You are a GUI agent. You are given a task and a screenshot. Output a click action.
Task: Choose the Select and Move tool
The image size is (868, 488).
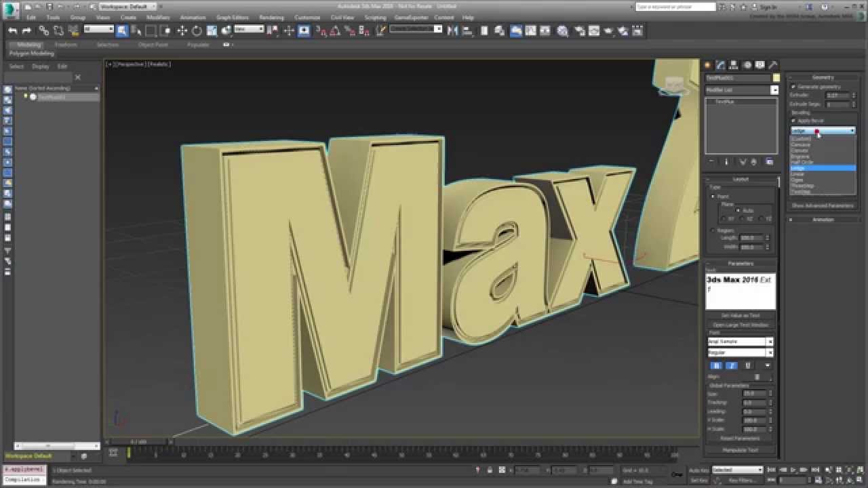pyautogui.click(x=182, y=30)
